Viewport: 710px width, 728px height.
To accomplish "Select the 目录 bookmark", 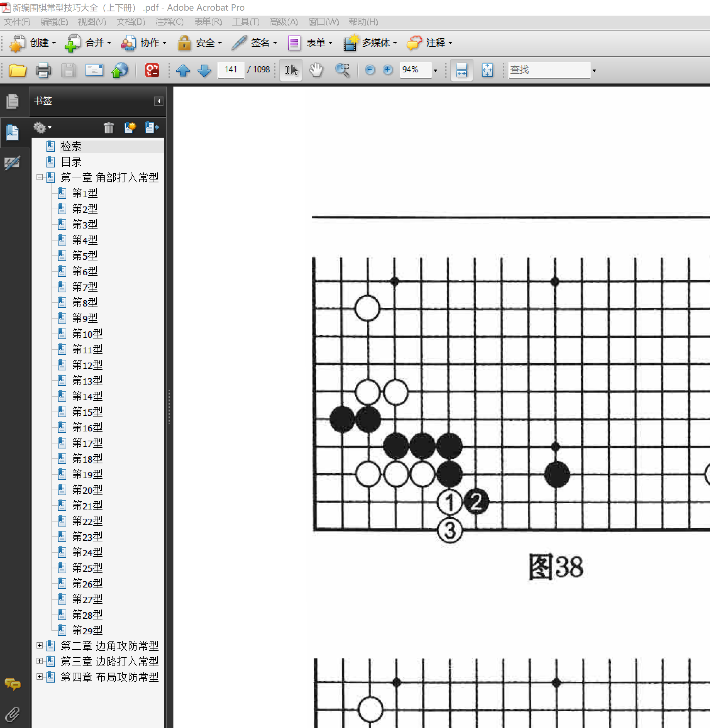I will [71, 162].
